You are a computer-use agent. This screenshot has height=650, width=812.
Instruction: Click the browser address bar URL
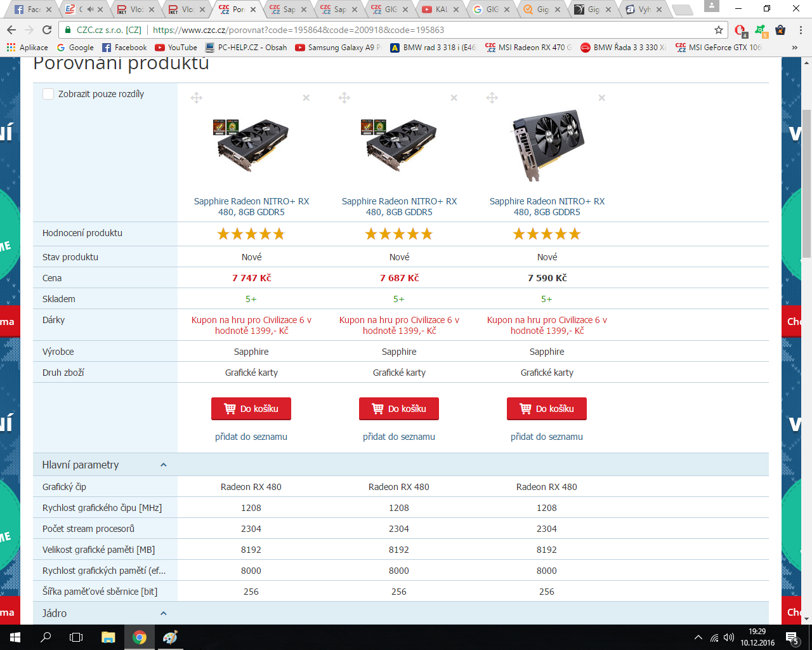(x=298, y=30)
